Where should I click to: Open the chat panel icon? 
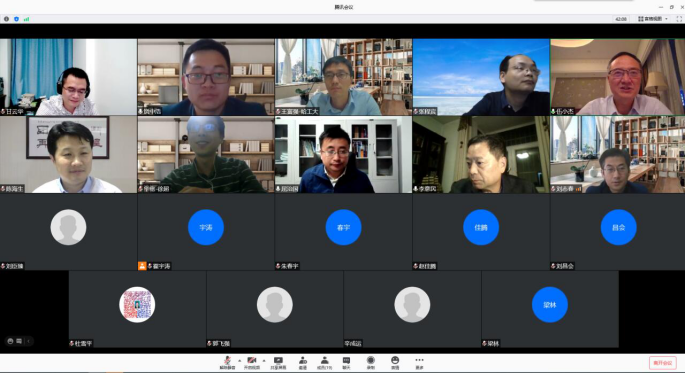[x=346, y=363]
